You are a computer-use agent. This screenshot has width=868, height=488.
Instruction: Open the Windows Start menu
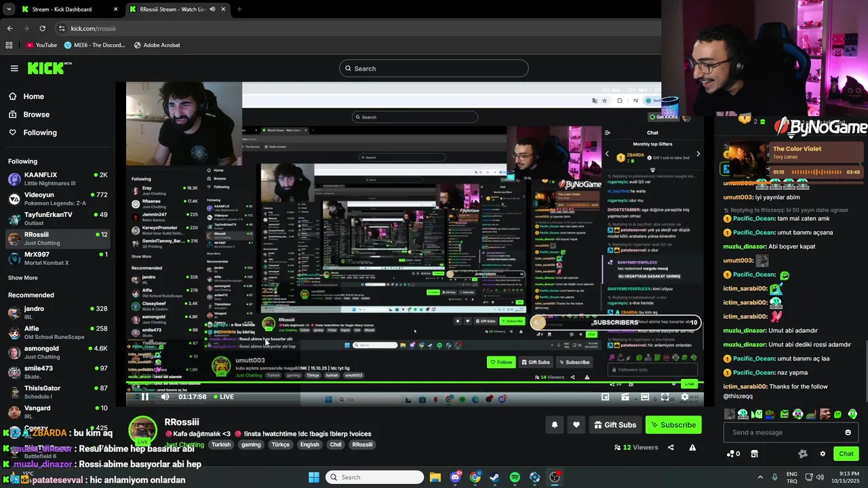point(314,477)
